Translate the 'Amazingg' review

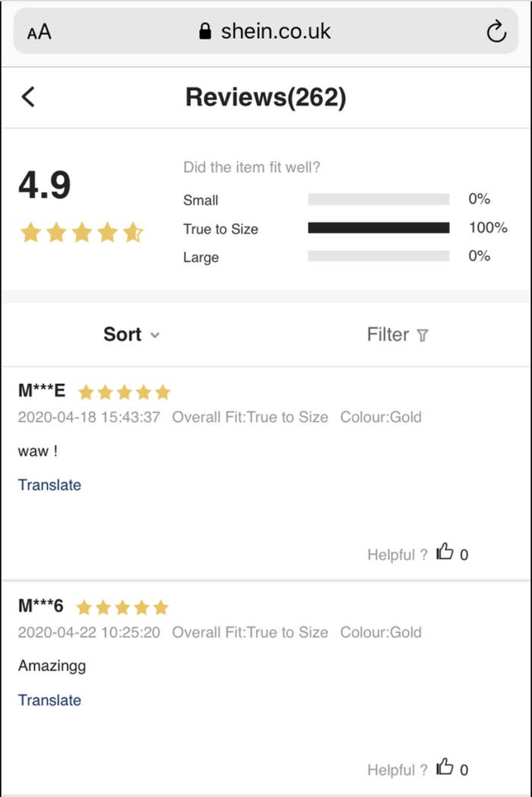[49, 700]
